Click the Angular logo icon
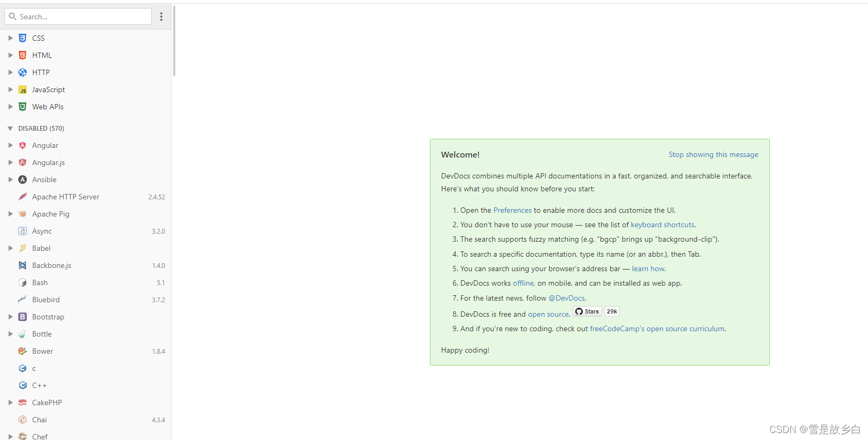Viewport: 868px width, 440px height. [23, 145]
